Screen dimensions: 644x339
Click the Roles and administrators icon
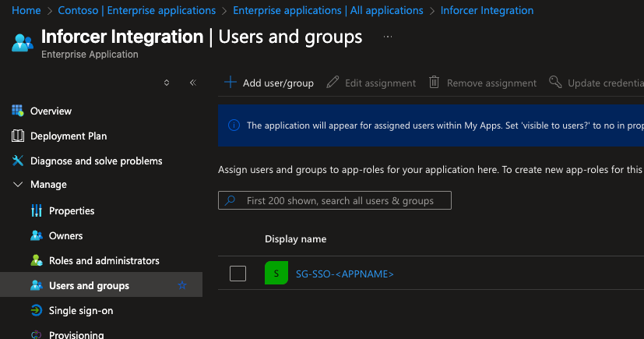[x=36, y=260]
